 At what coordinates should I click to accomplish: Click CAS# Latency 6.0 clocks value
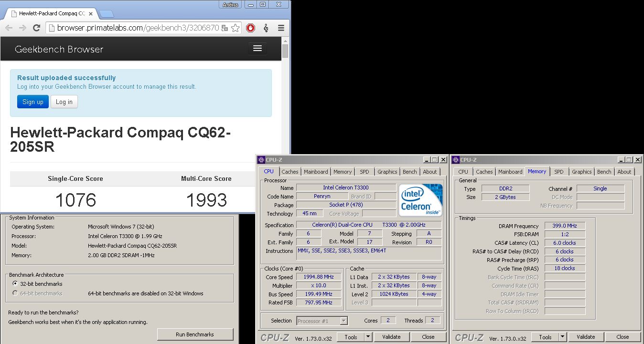click(565, 243)
